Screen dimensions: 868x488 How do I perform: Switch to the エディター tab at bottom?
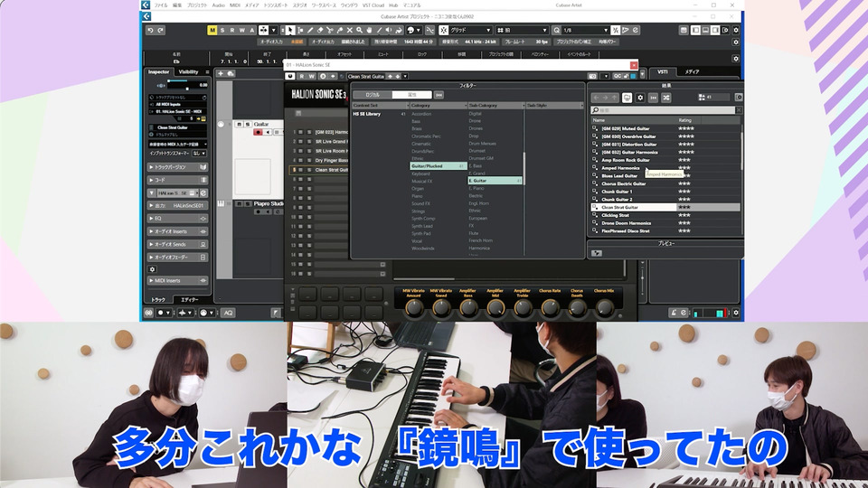coord(189,299)
